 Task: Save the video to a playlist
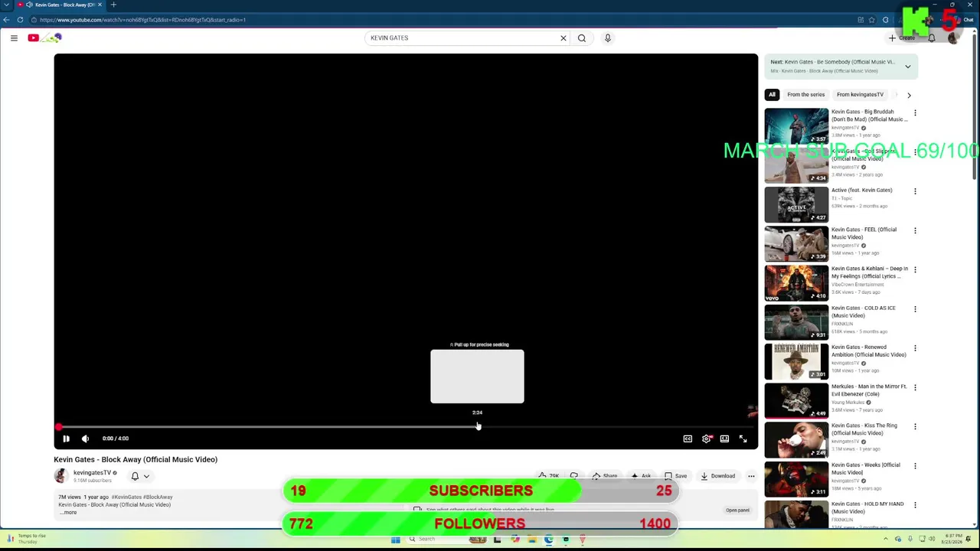point(675,476)
